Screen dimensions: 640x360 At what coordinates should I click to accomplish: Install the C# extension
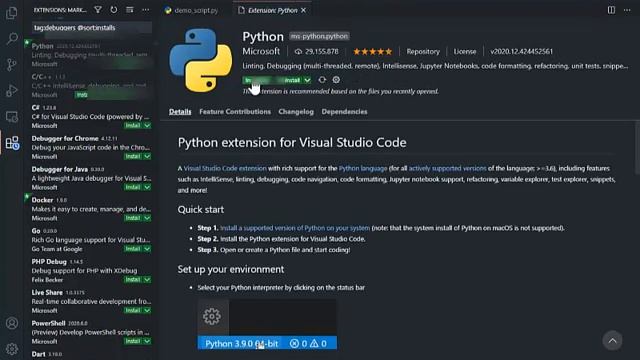tap(133, 126)
